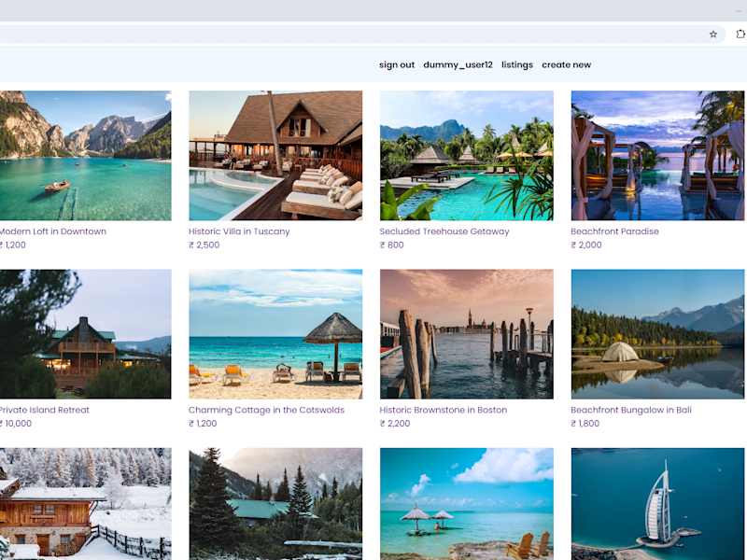
Task: Open the Historic Brownstone in Boston photo
Action: 466,334
